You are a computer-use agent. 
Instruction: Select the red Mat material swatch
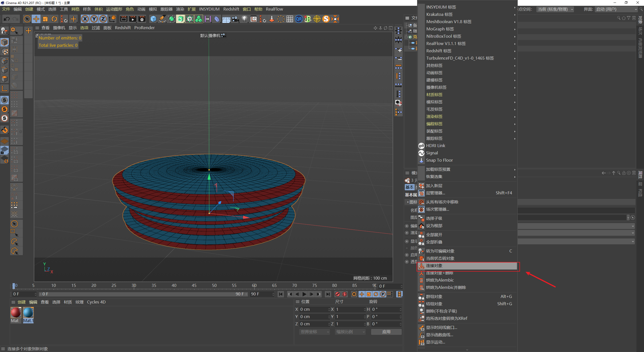tap(16, 313)
